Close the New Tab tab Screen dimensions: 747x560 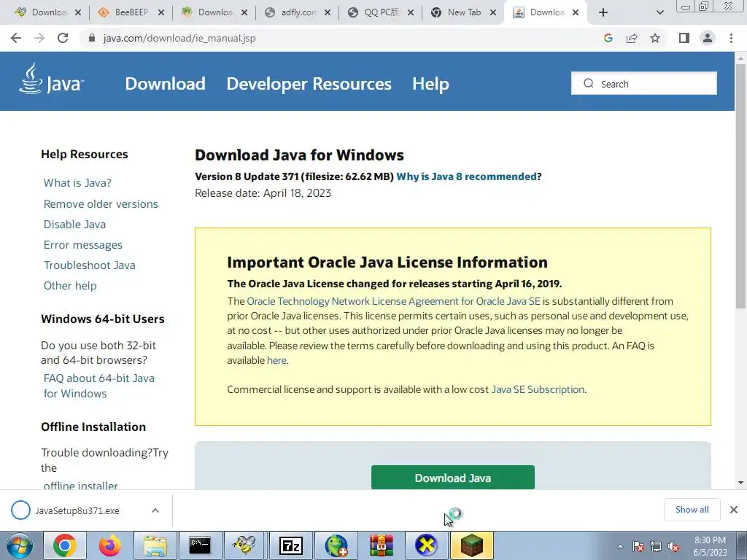pyautogui.click(x=493, y=12)
